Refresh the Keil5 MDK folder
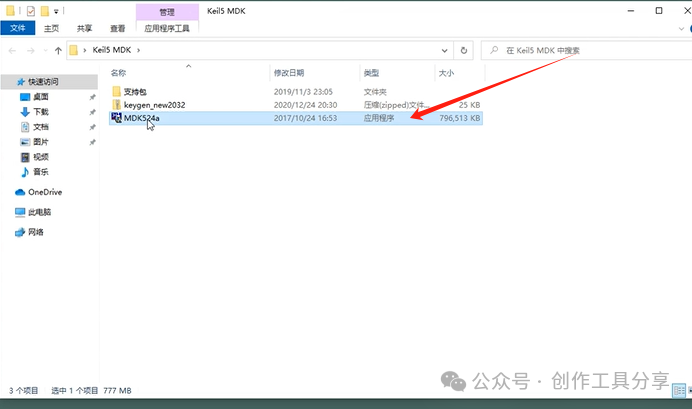This screenshot has height=409, width=692. [x=463, y=51]
